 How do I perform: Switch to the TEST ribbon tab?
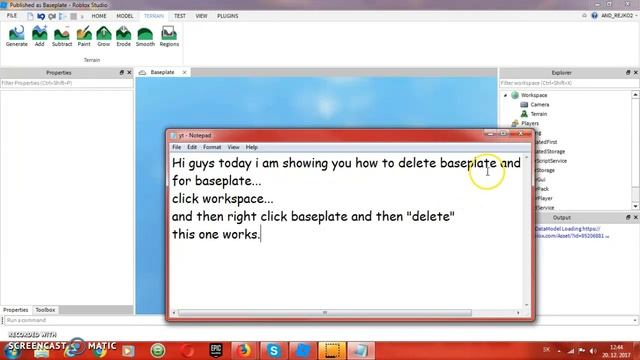180,16
